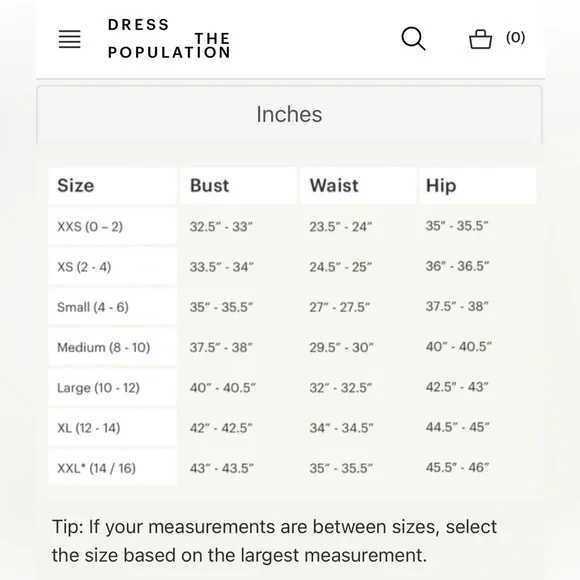This screenshot has width=580, height=580.
Task: Open the hamburger navigation menu
Action: pyautogui.click(x=70, y=39)
